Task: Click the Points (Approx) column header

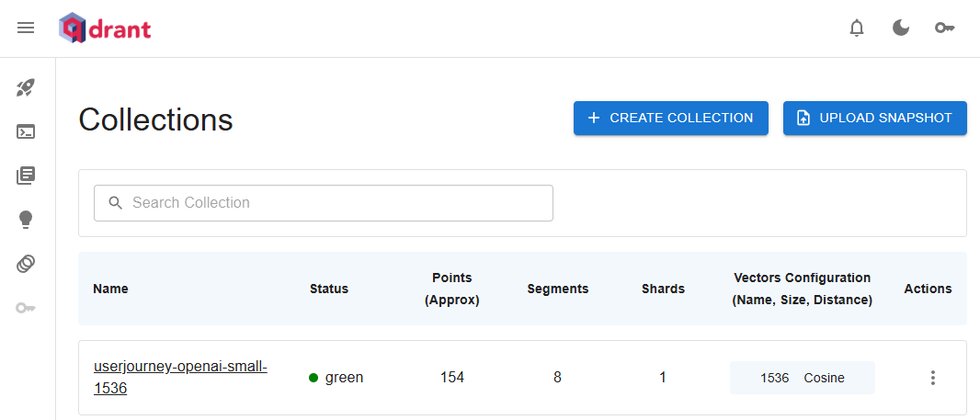Action: coord(451,289)
